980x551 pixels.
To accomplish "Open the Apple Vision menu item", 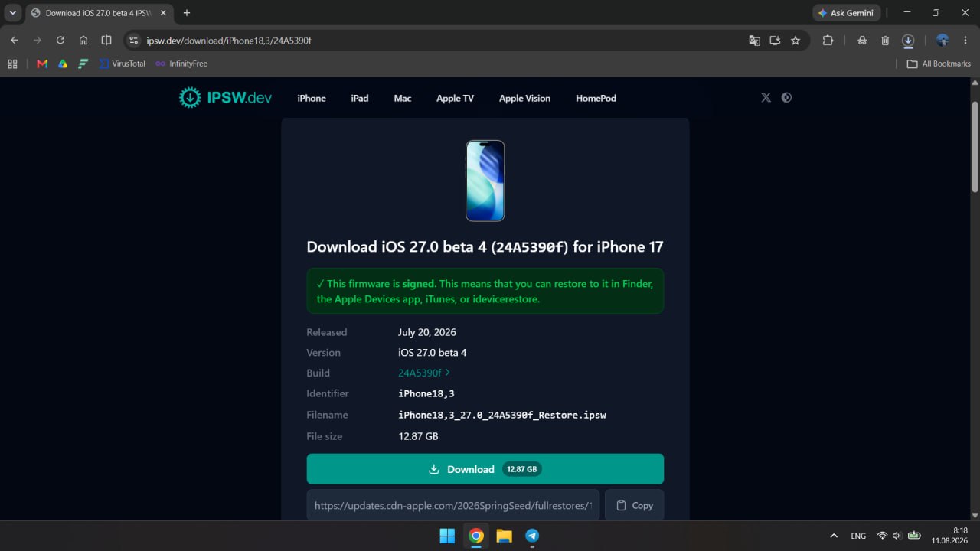I will point(524,98).
